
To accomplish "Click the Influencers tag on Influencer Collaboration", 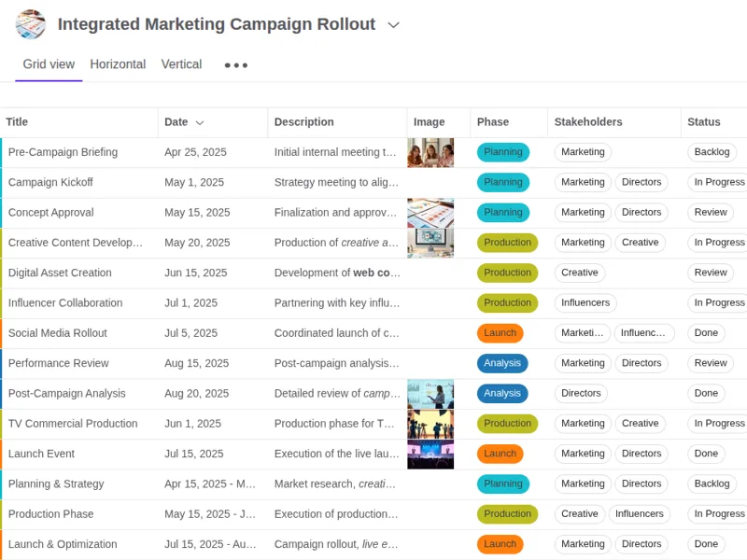I will tap(585, 302).
